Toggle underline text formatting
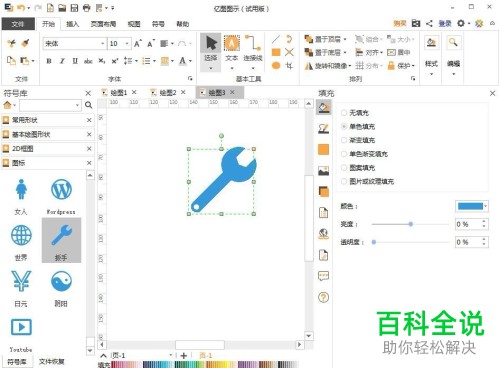Screen dimensions: 500x368 point(75,61)
